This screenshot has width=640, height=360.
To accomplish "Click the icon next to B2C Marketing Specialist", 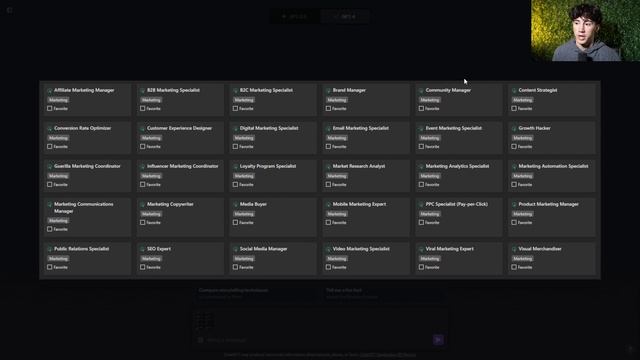I will click(x=235, y=90).
